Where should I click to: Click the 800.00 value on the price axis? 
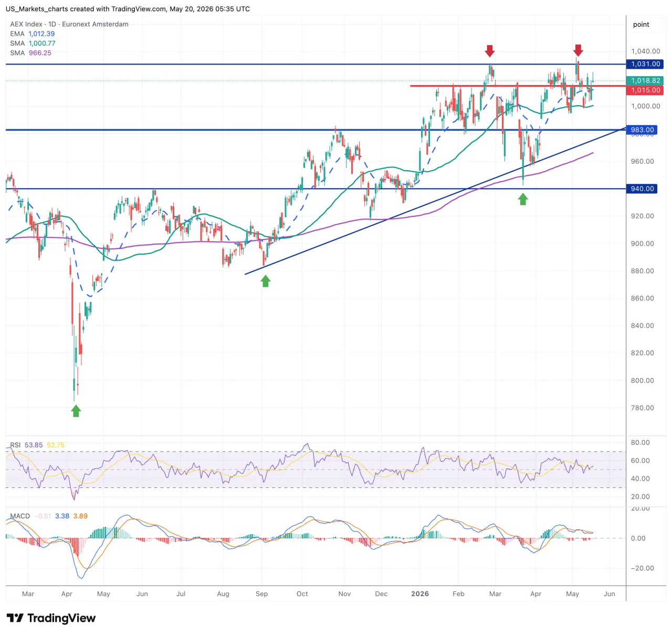642,380
